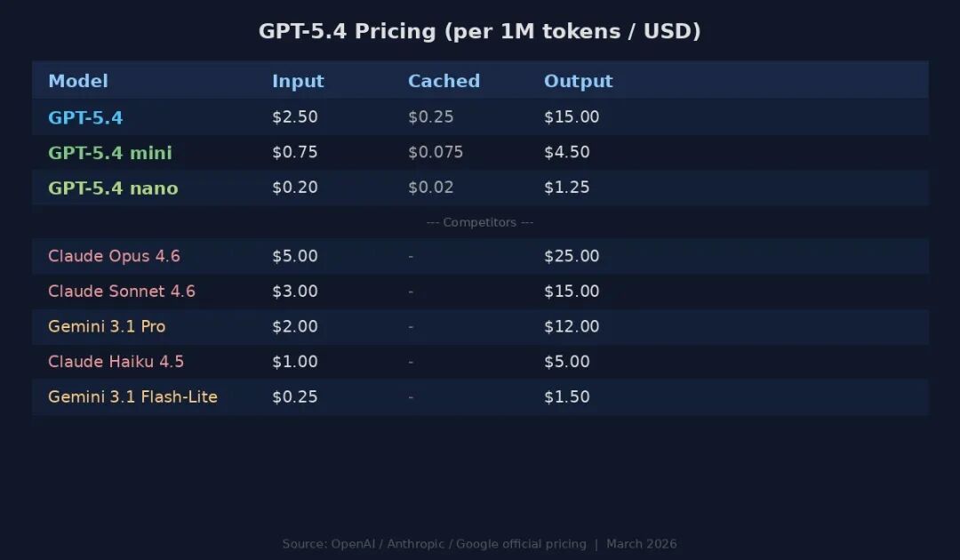Click the source attribution footer text
Screen dimensions: 960x560
[x=480, y=544]
